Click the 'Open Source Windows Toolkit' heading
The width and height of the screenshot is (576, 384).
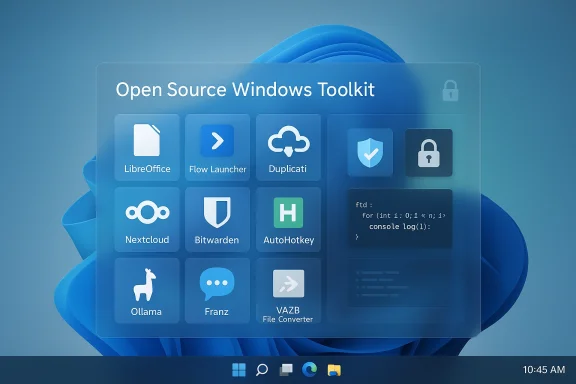pos(245,90)
